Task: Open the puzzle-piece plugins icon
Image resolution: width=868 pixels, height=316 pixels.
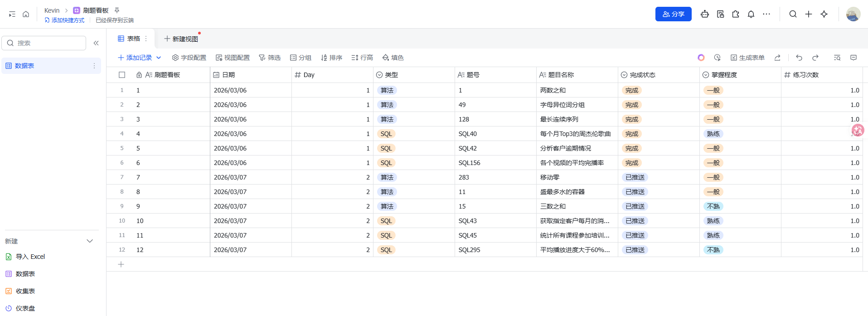Action: click(x=736, y=14)
